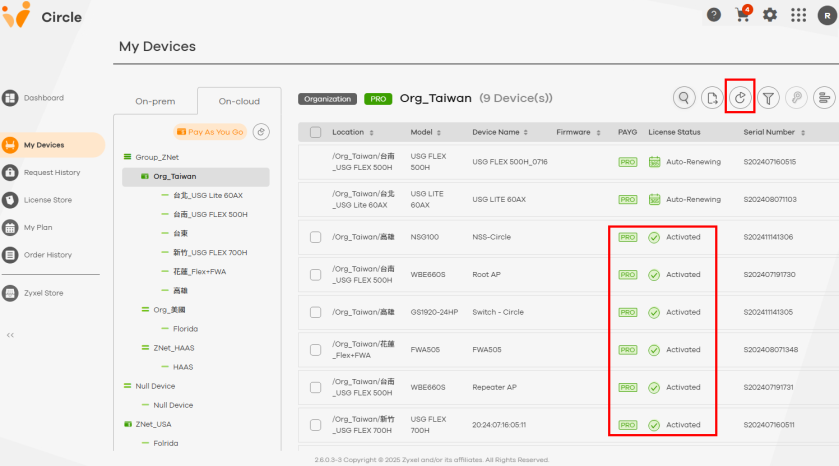Switch to On-prem tab
Viewport: 839px width, 466px height.
pos(155,101)
